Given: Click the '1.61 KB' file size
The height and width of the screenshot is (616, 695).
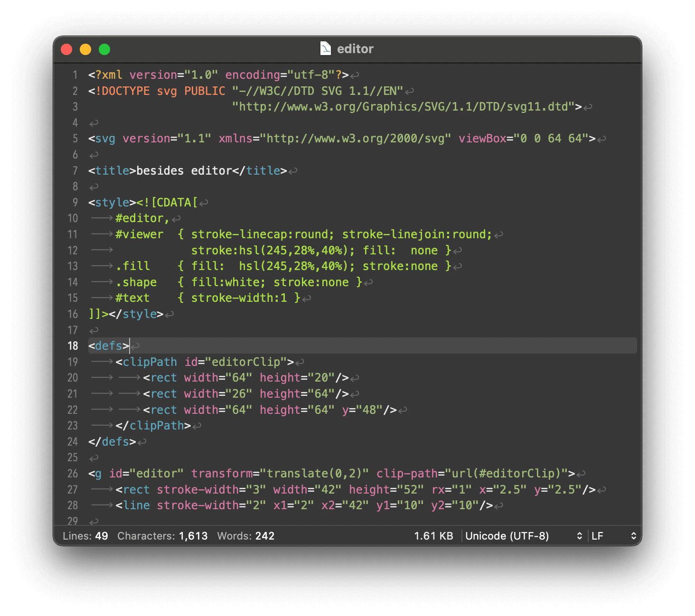Looking at the screenshot, I should tap(433, 536).
